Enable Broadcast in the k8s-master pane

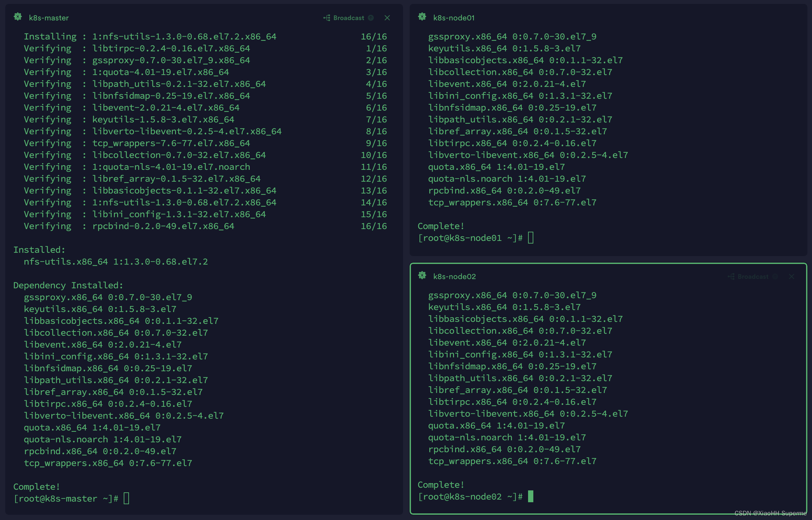(x=344, y=18)
